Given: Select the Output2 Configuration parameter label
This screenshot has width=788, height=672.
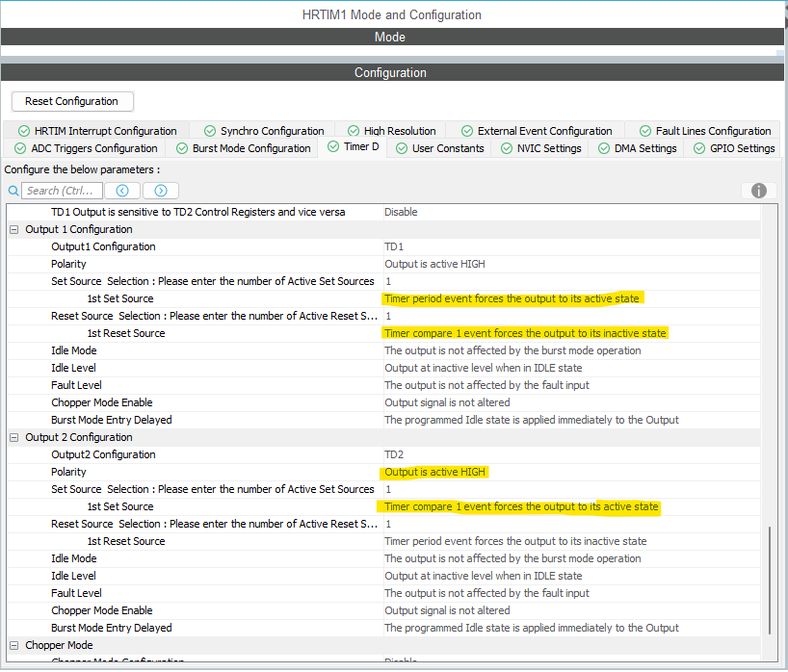Looking at the screenshot, I should 103,454.
